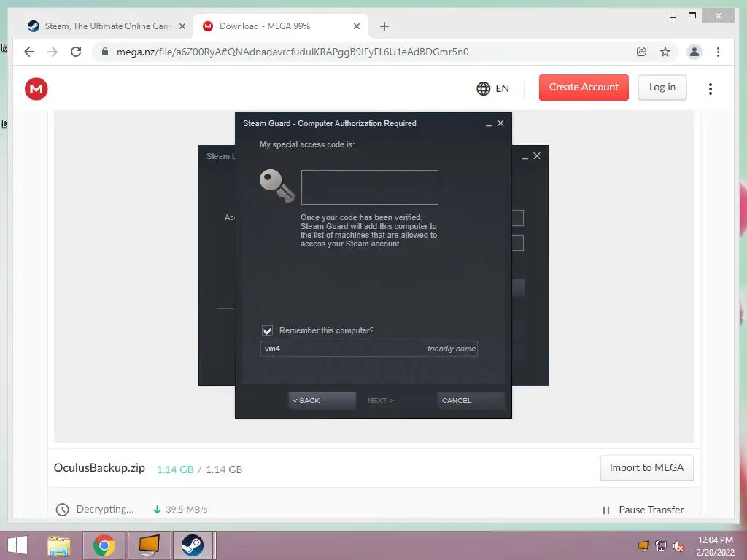Click the muted volume tray icon
Image resolution: width=747 pixels, height=560 pixels.
[678, 546]
